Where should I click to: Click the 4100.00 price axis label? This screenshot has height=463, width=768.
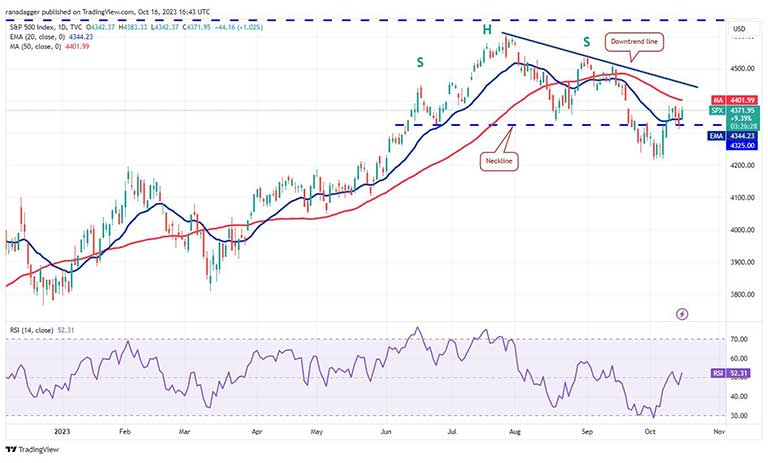[743, 198]
